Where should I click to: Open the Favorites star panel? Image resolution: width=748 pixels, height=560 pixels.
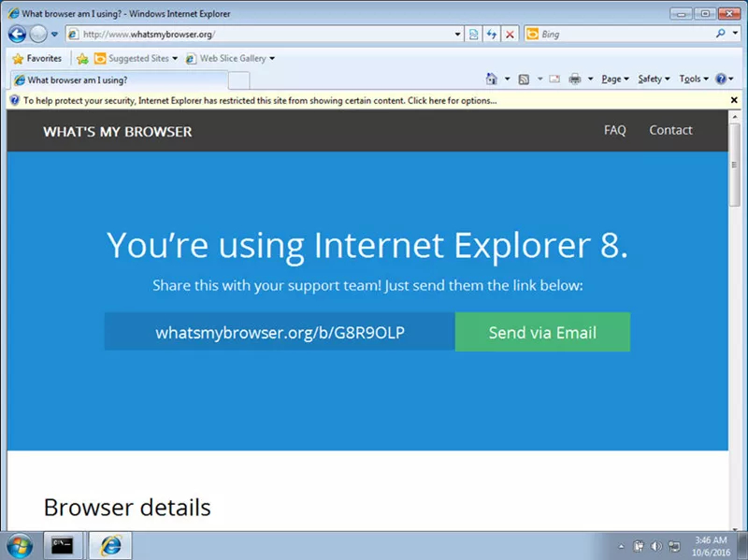click(17, 57)
